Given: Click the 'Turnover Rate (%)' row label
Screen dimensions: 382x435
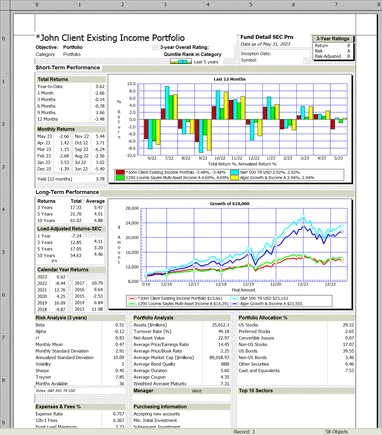Looking at the screenshot, I should (152, 331).
